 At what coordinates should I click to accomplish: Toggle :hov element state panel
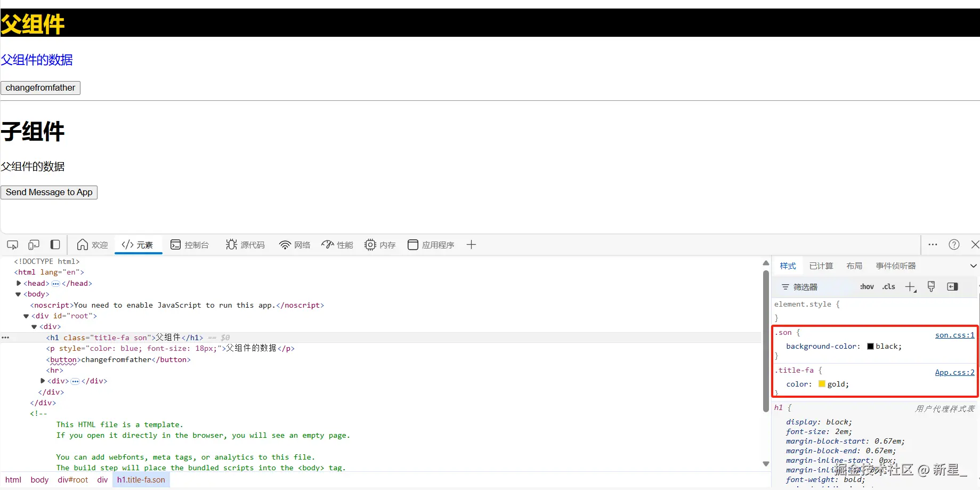pos(867,287)
